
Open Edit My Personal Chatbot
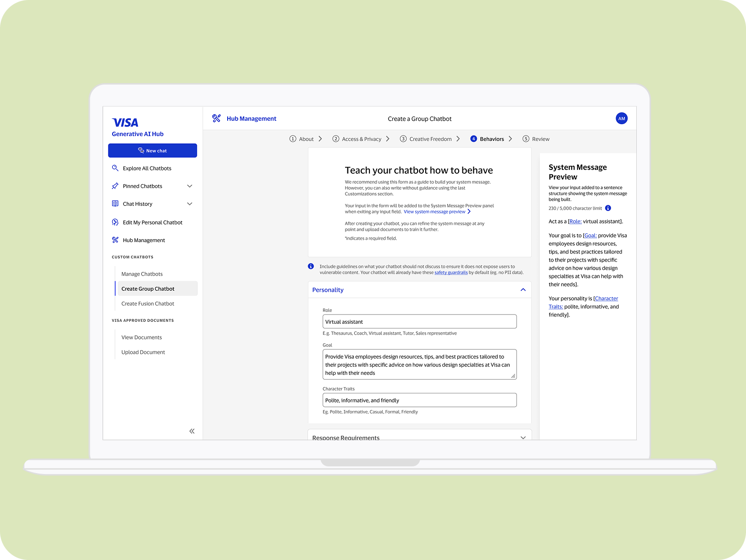[153, 222]
